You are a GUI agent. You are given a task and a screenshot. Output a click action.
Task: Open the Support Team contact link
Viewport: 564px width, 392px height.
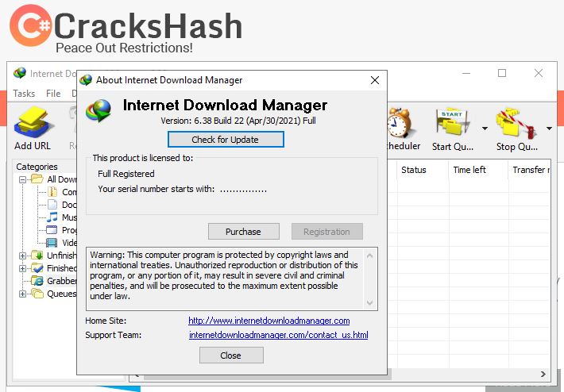(x=278, y=335)
